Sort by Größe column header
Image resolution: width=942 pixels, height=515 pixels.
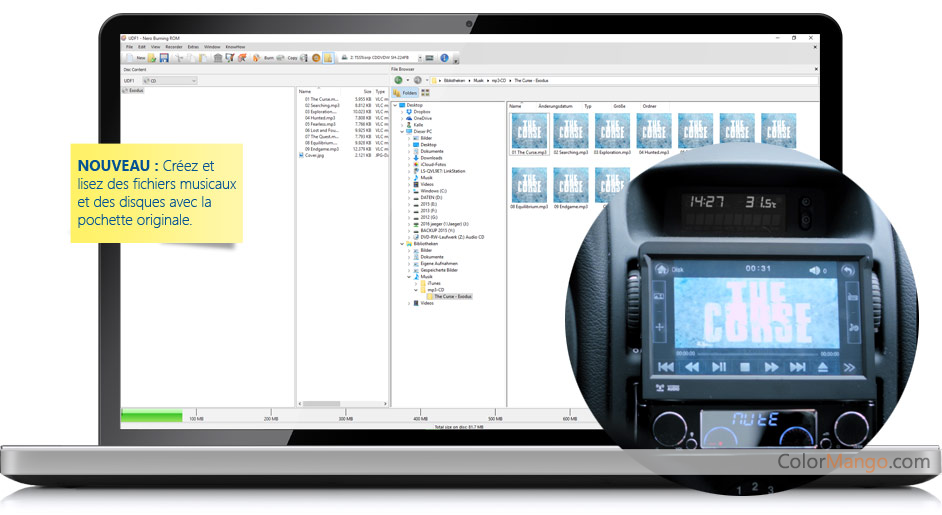619,106
